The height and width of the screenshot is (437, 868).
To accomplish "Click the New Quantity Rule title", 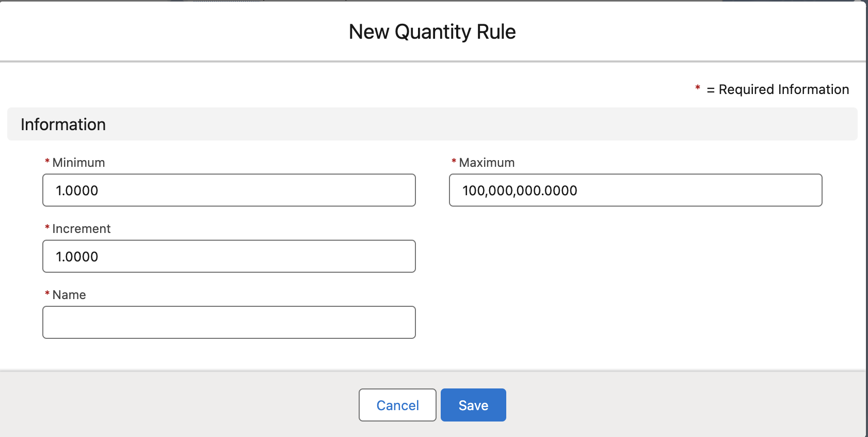I will tap(432, 32).
